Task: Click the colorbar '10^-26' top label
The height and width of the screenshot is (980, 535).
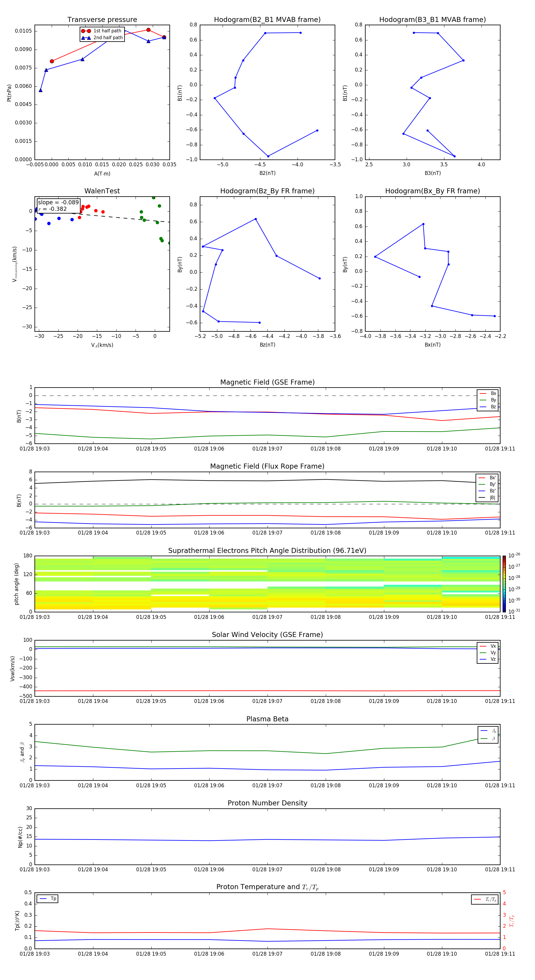Action: [514, 555]
